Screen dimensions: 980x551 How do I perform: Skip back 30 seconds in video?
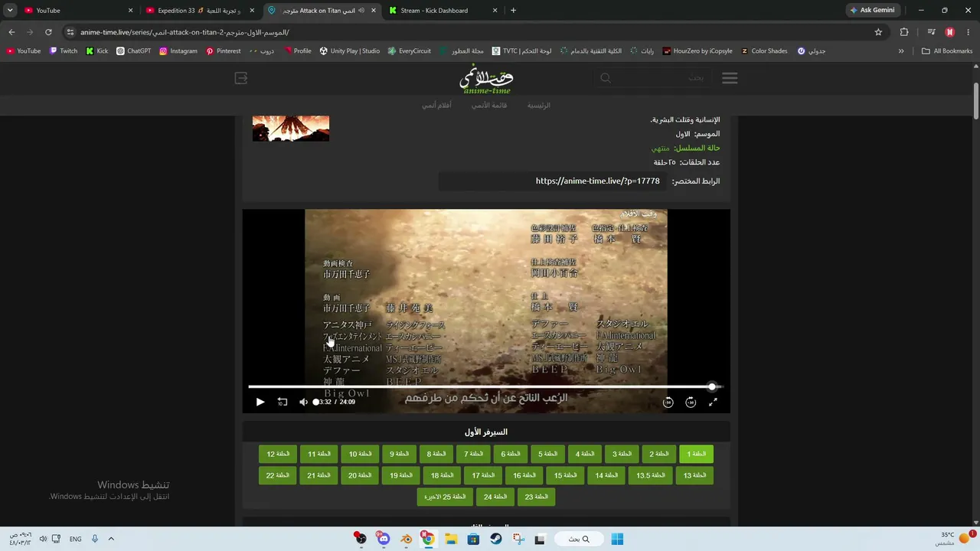coord(668,402)
